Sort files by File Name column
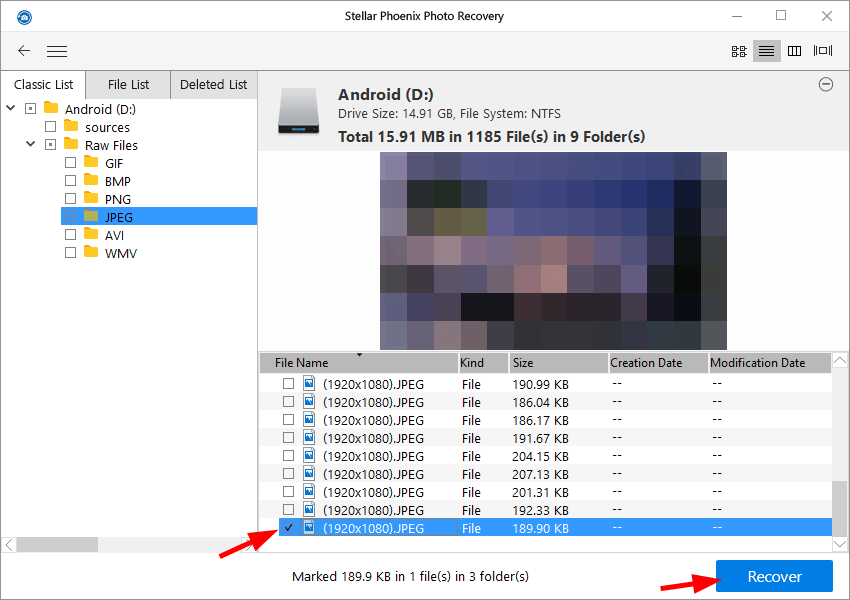The height and width of the screenshot is (600, 850). point(358,363)
